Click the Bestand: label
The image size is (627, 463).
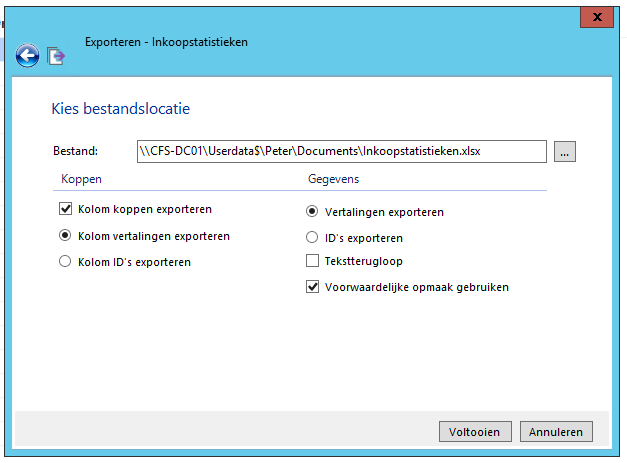pos(76,151)
